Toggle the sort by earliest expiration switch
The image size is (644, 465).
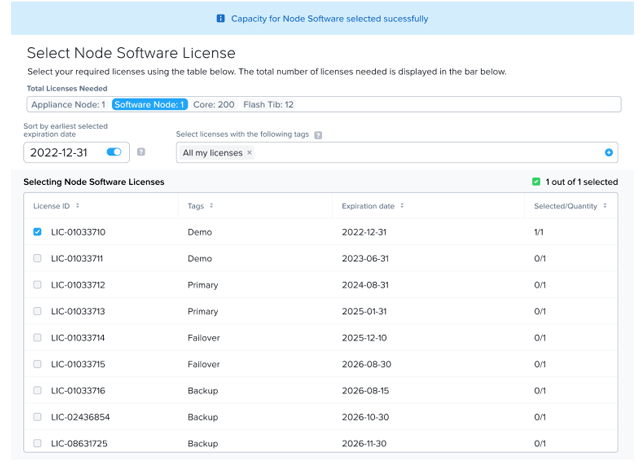[x=114, y=152]
